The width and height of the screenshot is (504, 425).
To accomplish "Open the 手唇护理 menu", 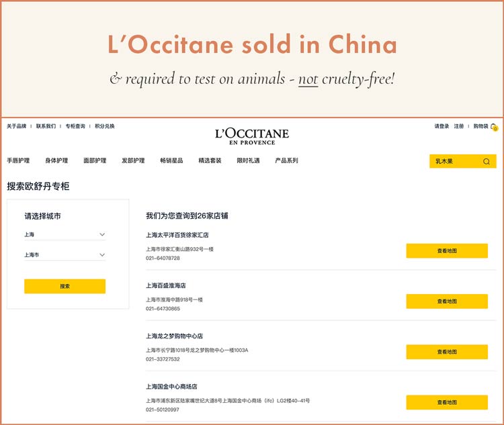I will click(18, 161).
